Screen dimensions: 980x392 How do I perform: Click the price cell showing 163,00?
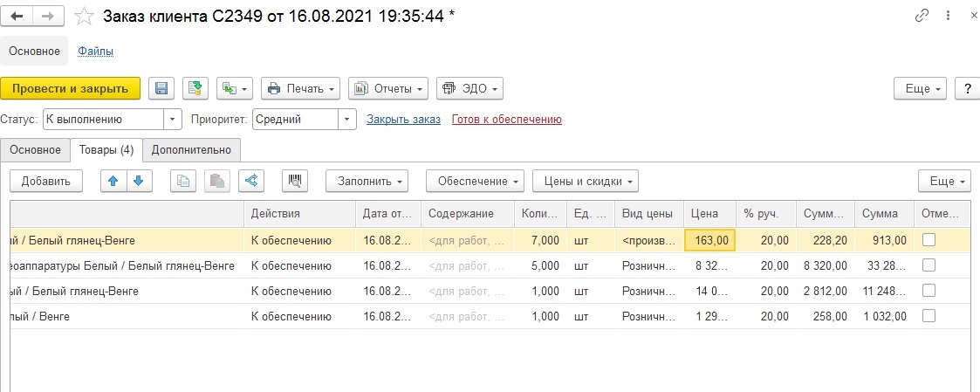click(710, 240)
